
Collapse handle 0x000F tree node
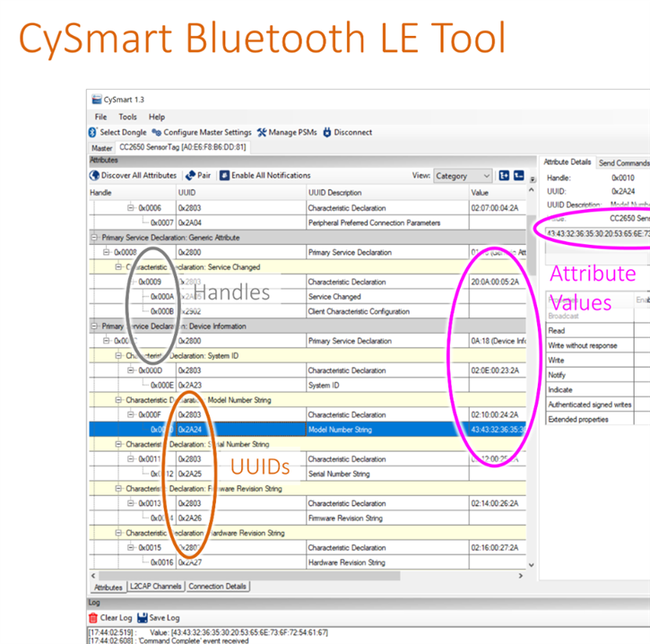(x=131, y=414)
